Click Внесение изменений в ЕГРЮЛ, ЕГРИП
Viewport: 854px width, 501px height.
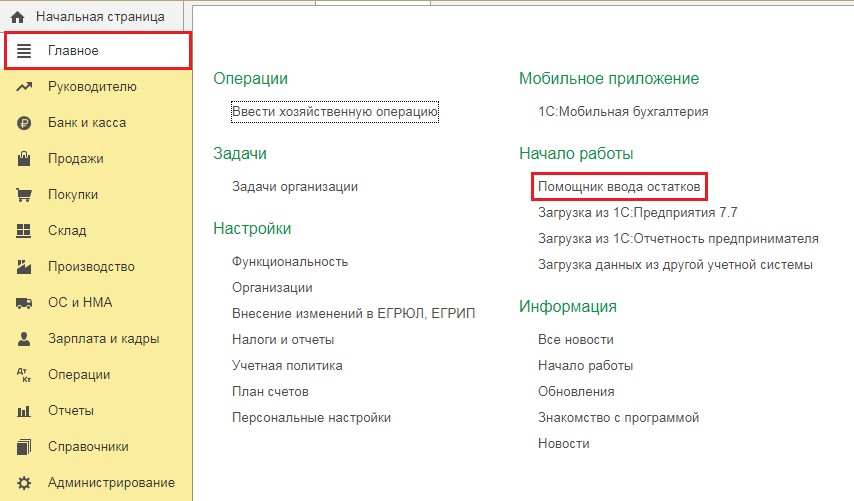(353, 314)
